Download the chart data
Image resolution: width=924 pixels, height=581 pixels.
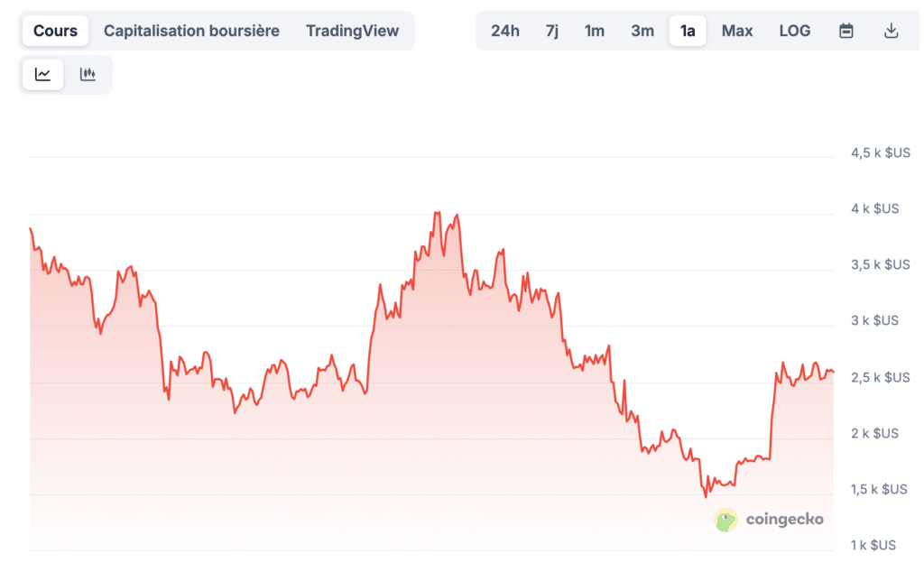pos(891,31)
